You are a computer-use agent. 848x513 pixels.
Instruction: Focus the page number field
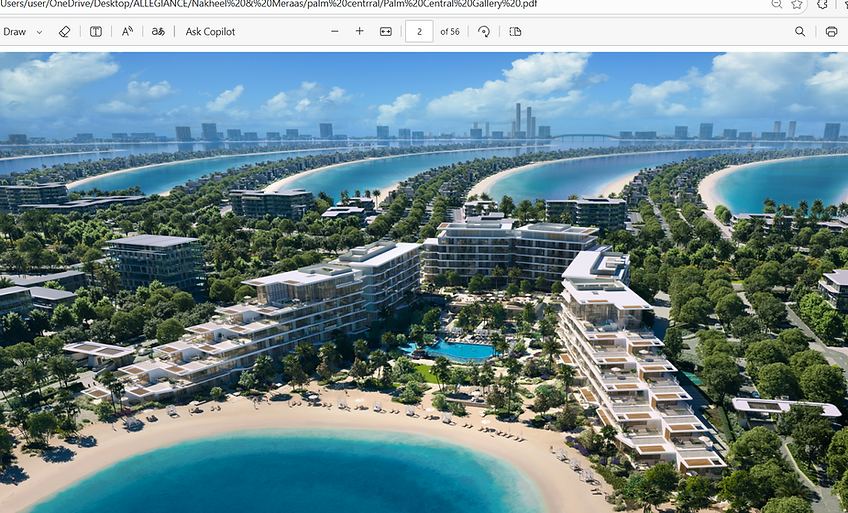point(419,31)
